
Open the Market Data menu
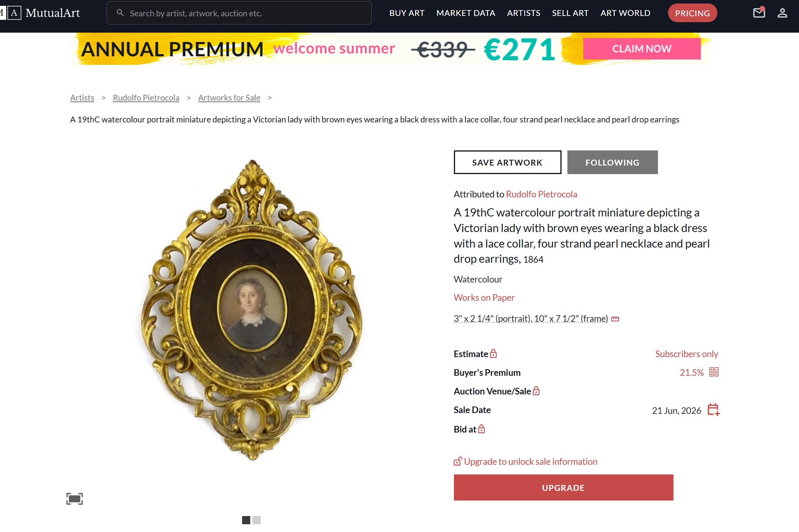(466, 13)
